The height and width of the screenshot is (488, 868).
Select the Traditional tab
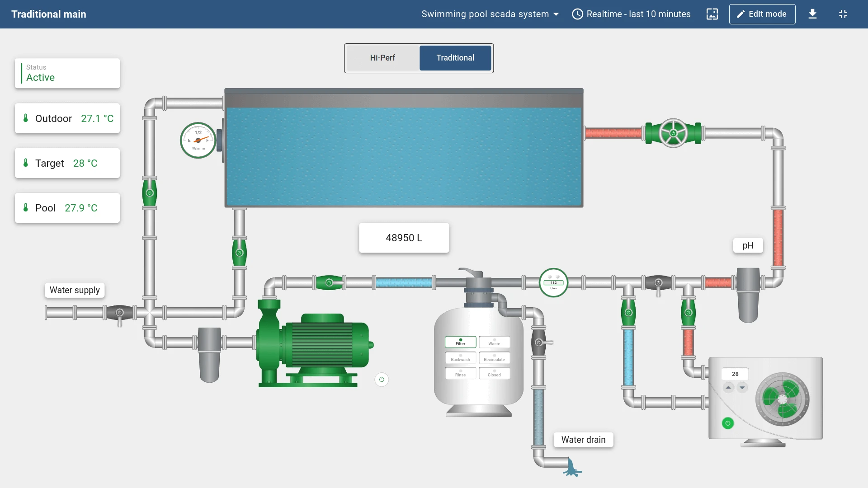tap(455, 58)
